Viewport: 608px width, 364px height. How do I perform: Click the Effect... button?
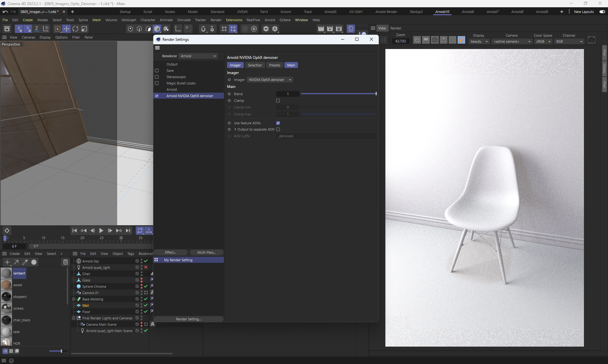tap(170, 252)
